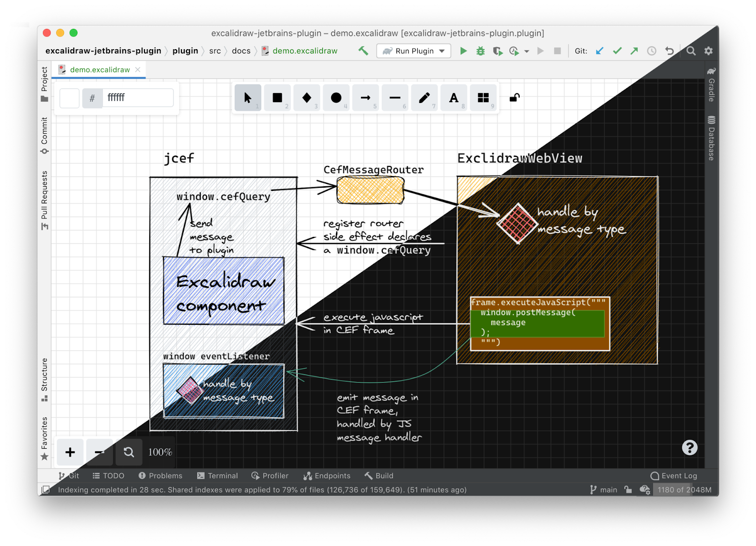The height and width of the screenshot is (546, 756).
Task: Start debugging with the bug icon
Action: click(481, 51)
